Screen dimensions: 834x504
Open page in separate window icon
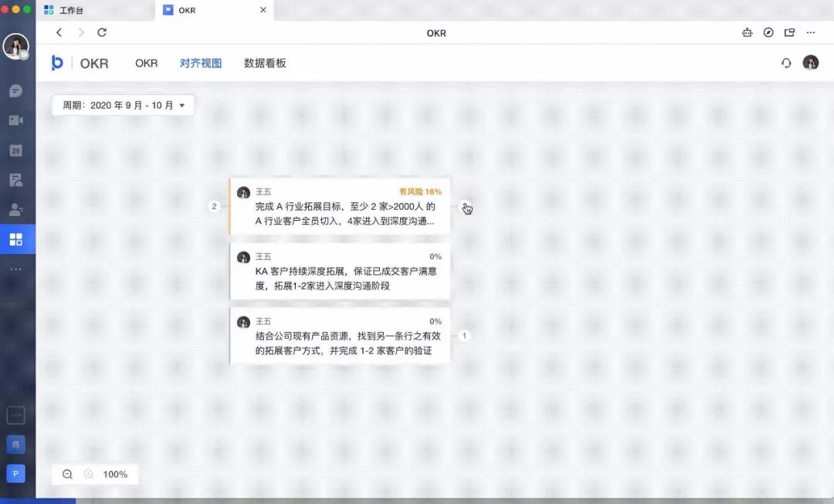789,32
